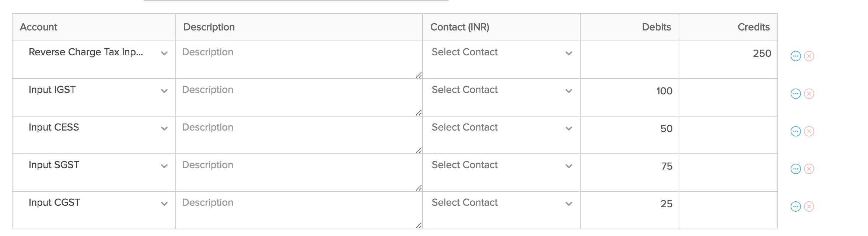This screenshot has width=868, height=236.
Task: Edit the 250 credit amount field
Action: (728, 54)
